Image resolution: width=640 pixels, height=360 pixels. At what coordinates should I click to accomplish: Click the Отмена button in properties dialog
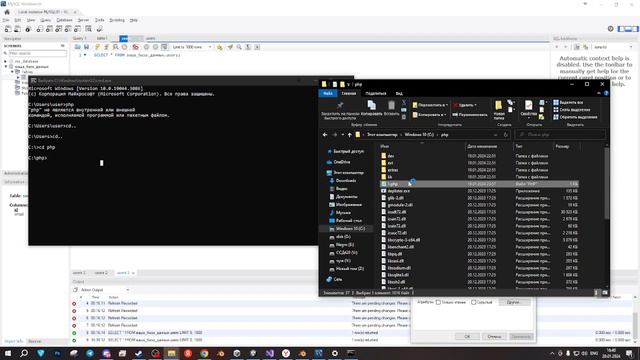[x=494, y=336]
